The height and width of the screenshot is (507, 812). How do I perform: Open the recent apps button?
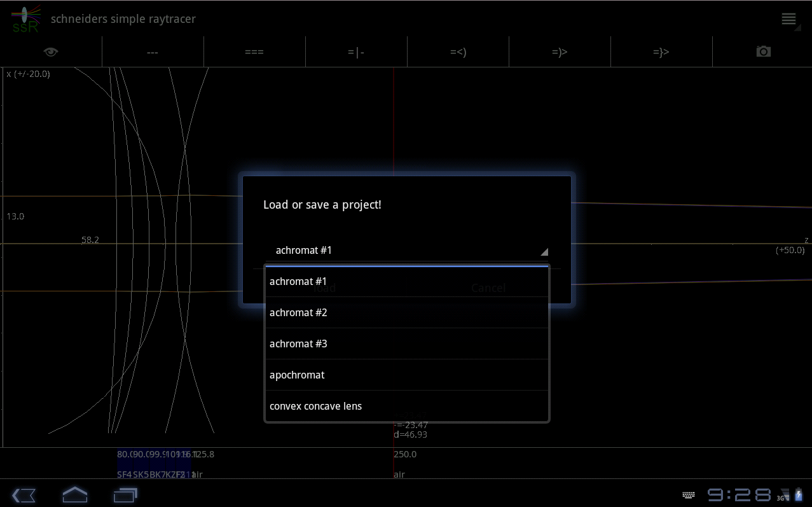[x=125, y=494]
